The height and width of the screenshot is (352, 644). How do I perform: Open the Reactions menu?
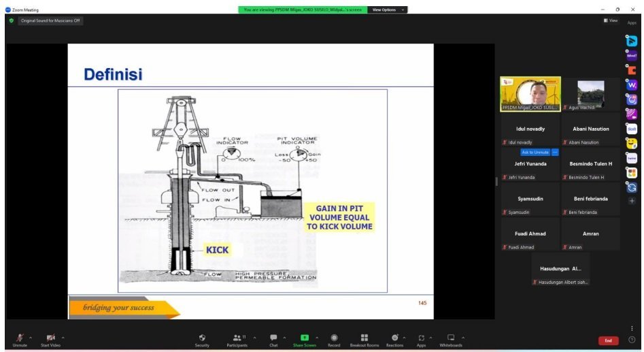[394, 338]
